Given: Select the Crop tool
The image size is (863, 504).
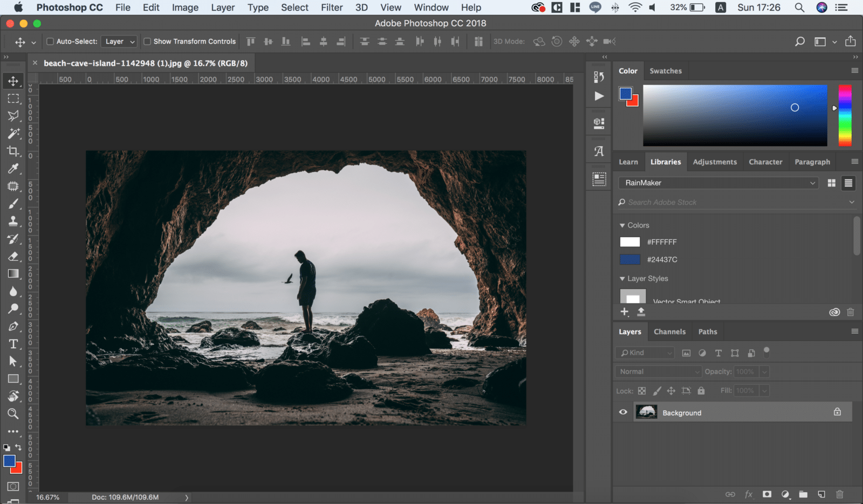Looking at the screenshot, I should point(13,151).
